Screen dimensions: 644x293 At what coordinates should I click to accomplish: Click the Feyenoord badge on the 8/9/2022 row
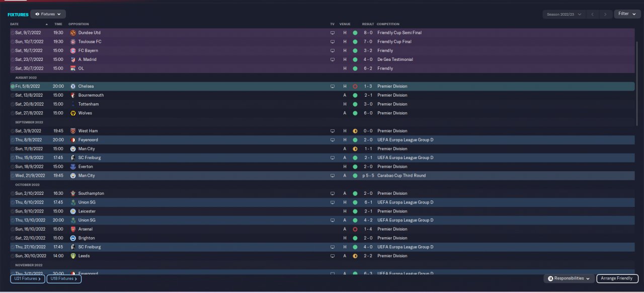pos(73,140)
